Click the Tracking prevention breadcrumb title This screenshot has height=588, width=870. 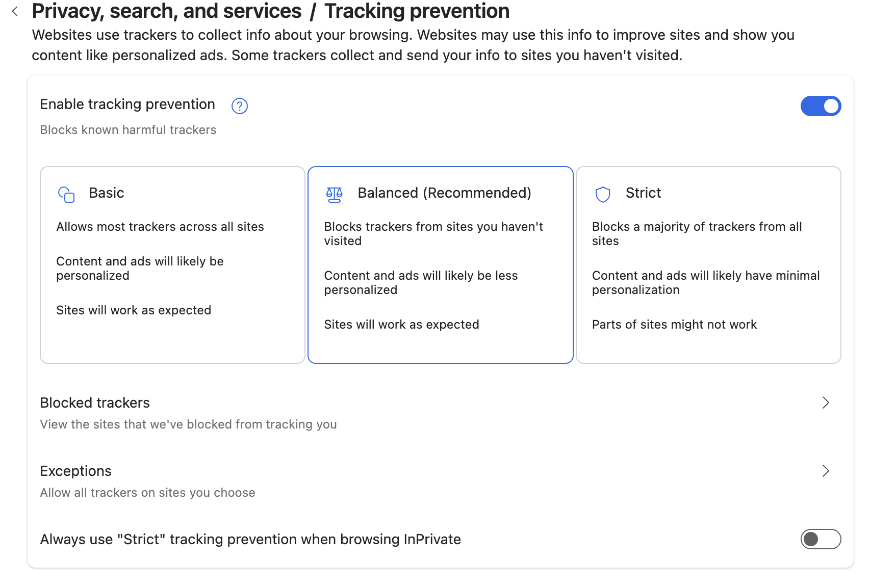(417, 11)
